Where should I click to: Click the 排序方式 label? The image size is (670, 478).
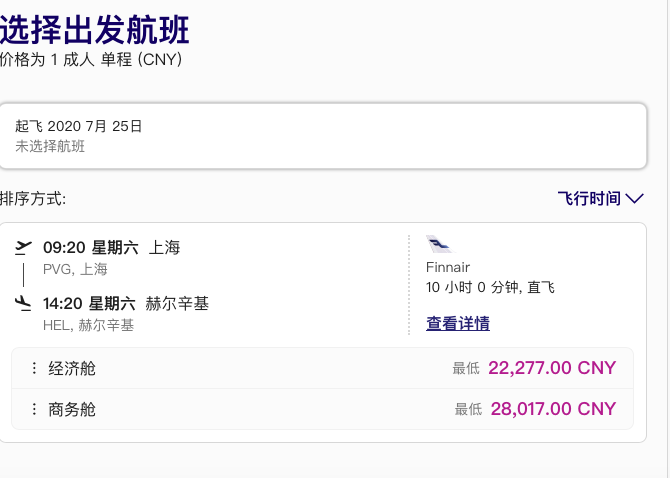pos(33,199)
